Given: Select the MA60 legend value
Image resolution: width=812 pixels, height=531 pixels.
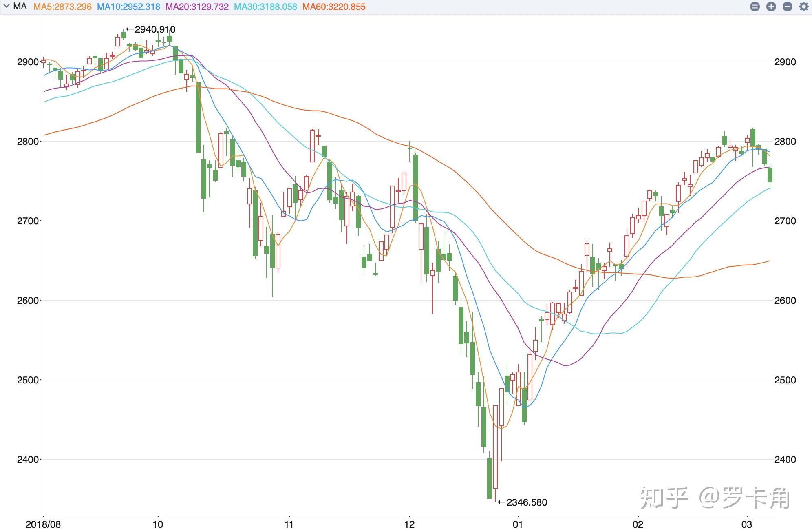Looking at the screenshot, I should coord(334,7).
